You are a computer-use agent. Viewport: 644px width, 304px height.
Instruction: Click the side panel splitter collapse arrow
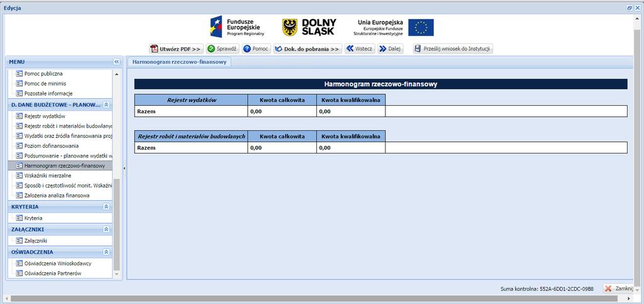tap(124, 167)
